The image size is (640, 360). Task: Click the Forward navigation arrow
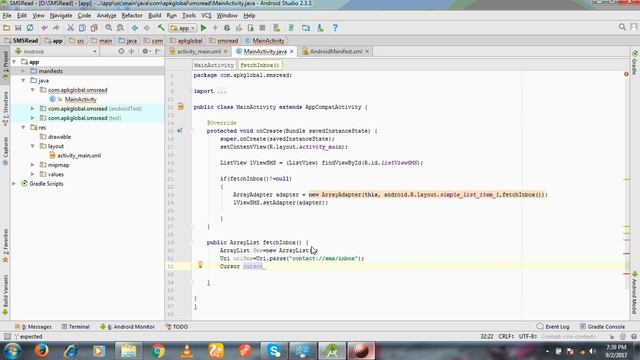147,28
